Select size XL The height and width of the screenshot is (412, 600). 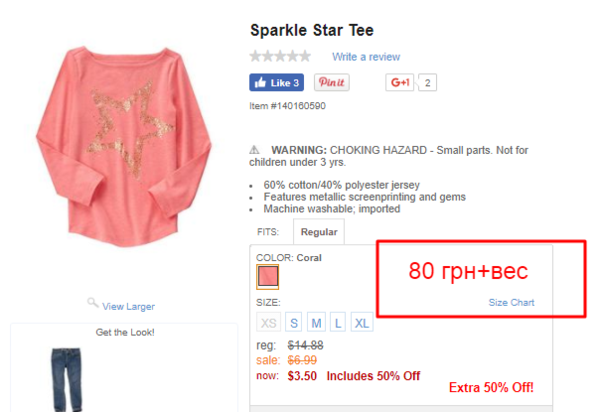(362, 323)
